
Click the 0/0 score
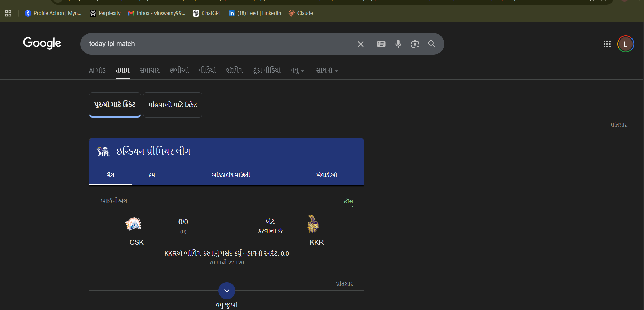(x=183, y=222)
